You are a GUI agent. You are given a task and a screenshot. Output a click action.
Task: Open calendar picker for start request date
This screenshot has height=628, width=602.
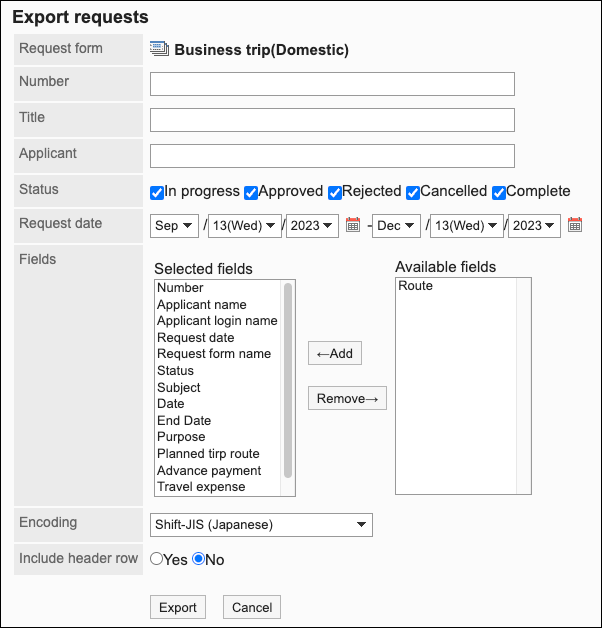pyautogui.click(x=353, y=225)
